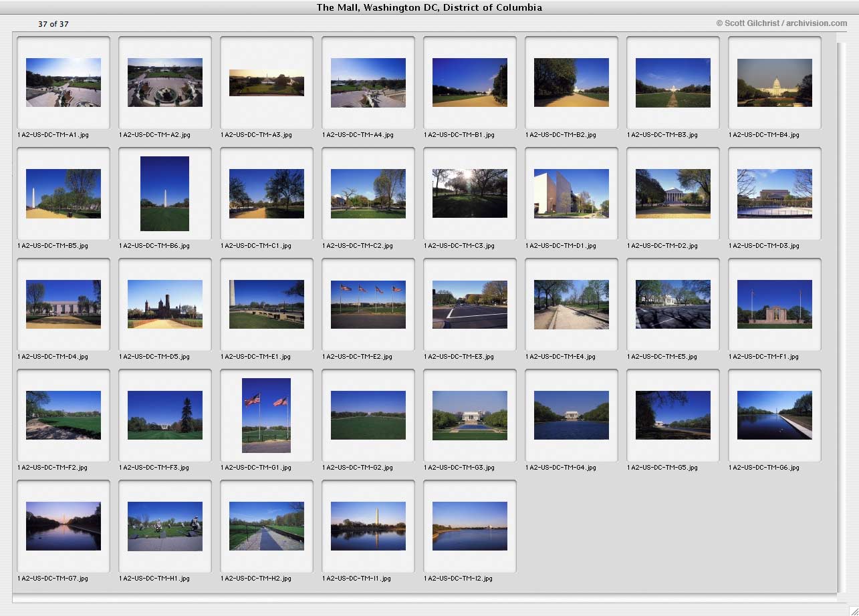The width and height of the screenshot is (859, 616).
Task: Select the open lawn thumbnail TM-G2
Action: coord(368,415)
